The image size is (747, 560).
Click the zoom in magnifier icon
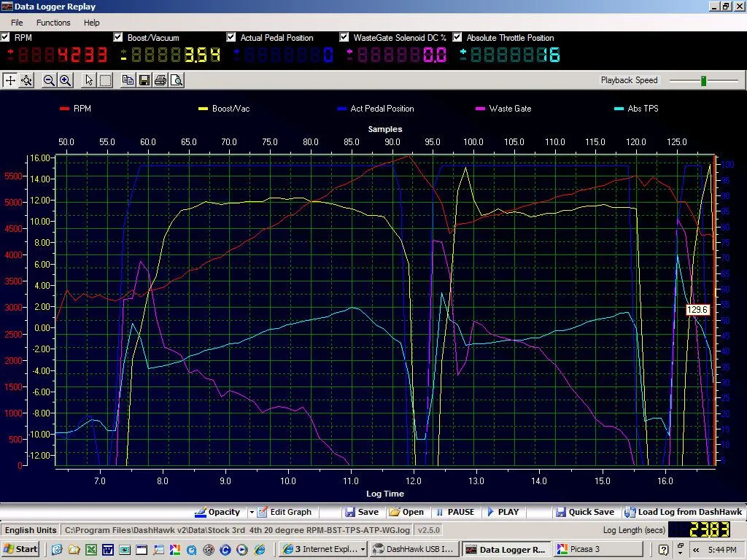tap(65, 80)
